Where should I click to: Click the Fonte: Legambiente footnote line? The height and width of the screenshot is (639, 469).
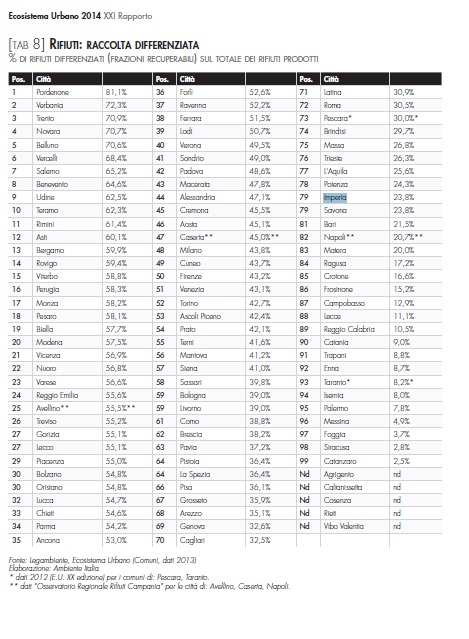102,560
